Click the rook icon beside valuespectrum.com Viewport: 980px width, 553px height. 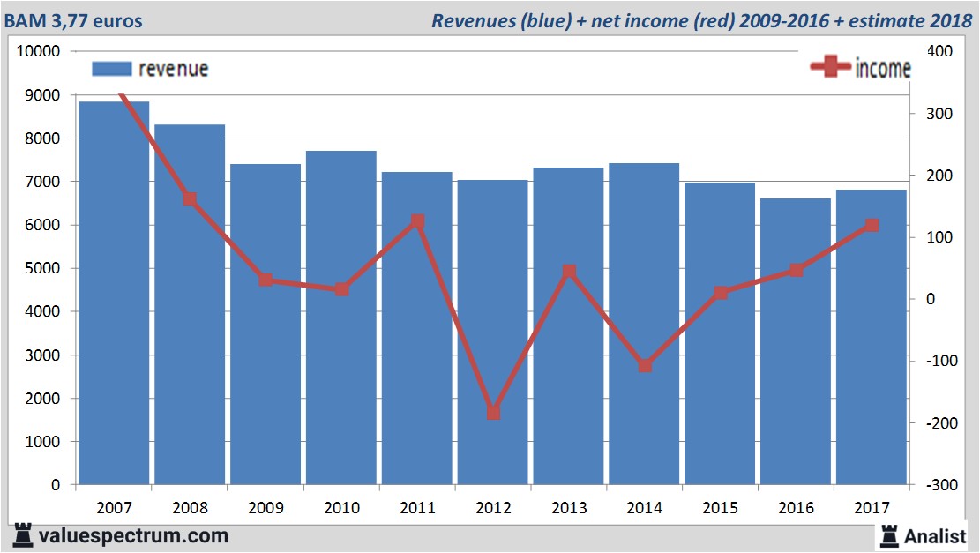[x=23, y=535]
